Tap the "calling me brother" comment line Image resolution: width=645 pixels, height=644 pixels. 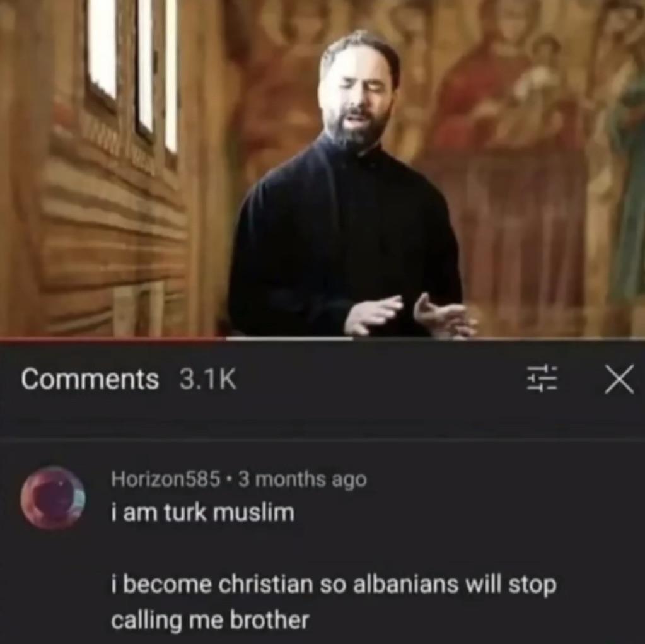coord(210,619)
